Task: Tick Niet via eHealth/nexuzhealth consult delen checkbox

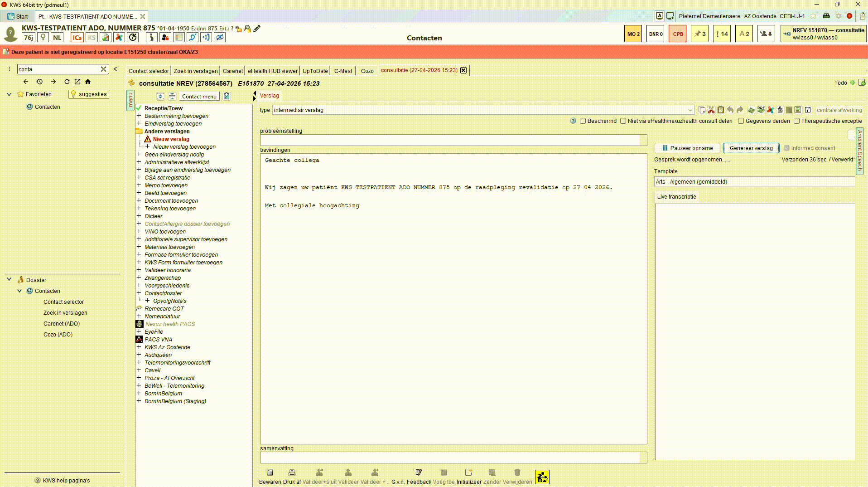Action: click(623, 121)
